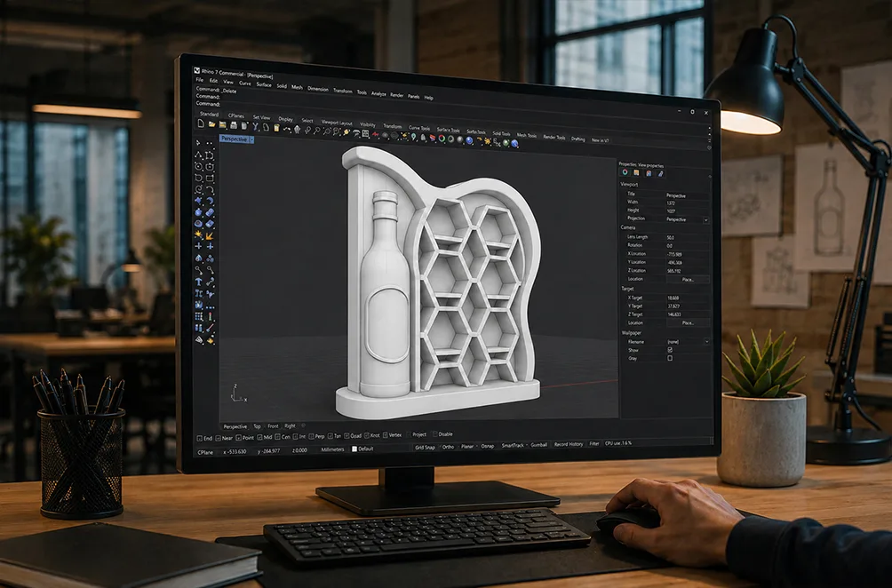The image size is (892, 588).
Task: Click the Undo arrow icon
Action: (287, 129)
